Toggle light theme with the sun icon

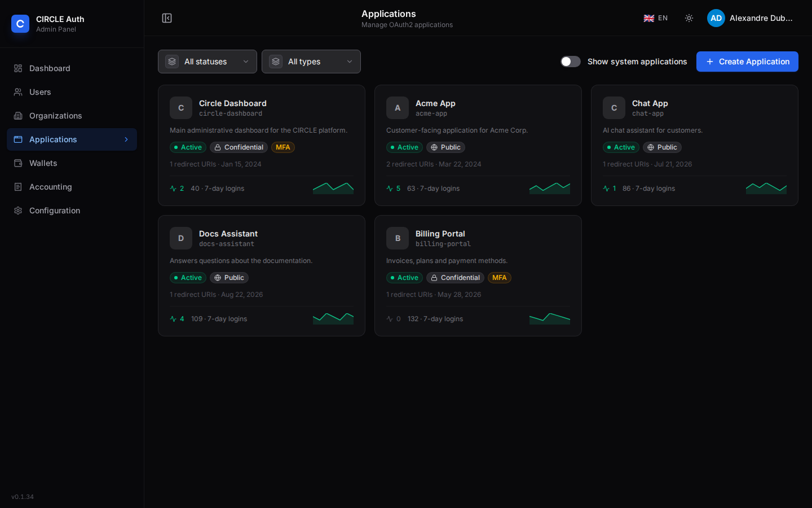click(x=689, y=18)
